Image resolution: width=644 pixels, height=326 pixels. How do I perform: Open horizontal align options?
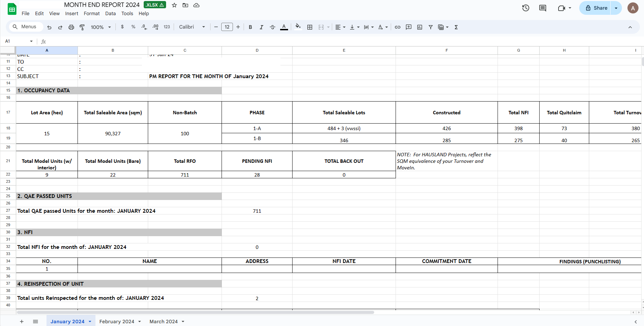(x=340, y=27)
